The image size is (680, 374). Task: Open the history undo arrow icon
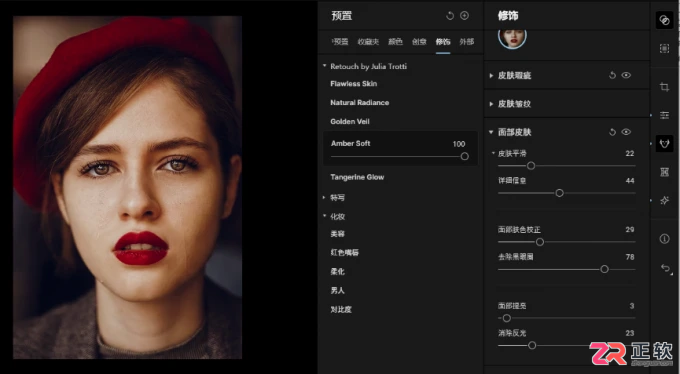tap(665, 268)
